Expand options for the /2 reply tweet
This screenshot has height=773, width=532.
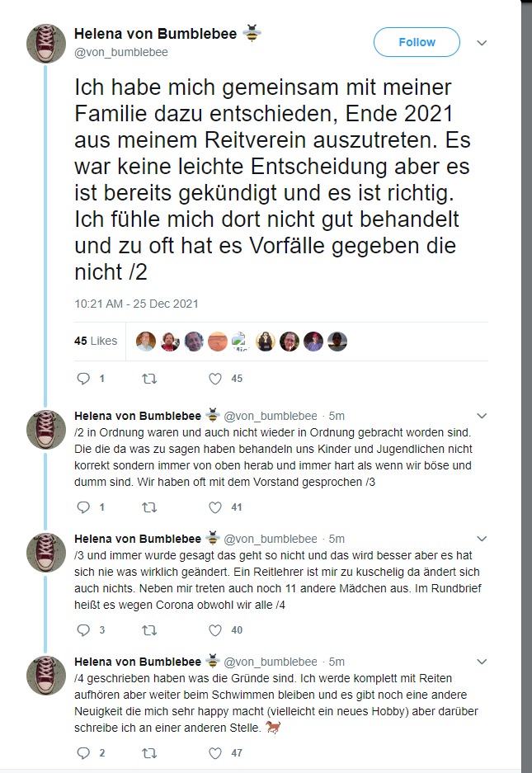(483, 415)
